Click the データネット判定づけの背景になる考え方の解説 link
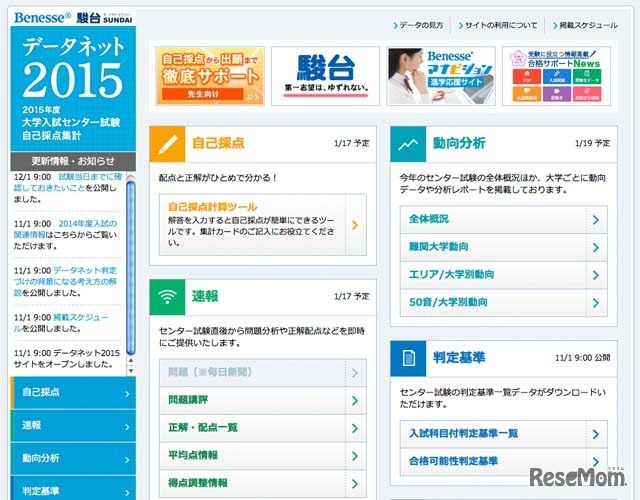Image resolution: width=640 pixels, height=500 pixels. [65, 281]
